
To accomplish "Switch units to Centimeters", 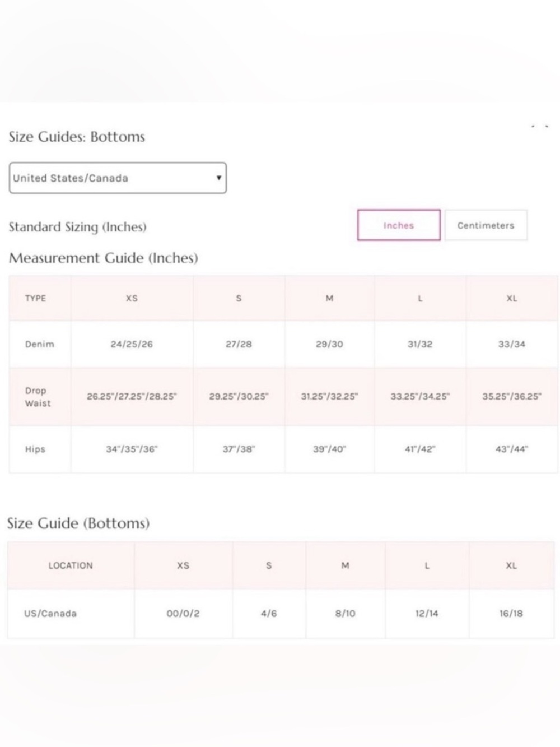I will pyautogui.click(x=486, y=225).
